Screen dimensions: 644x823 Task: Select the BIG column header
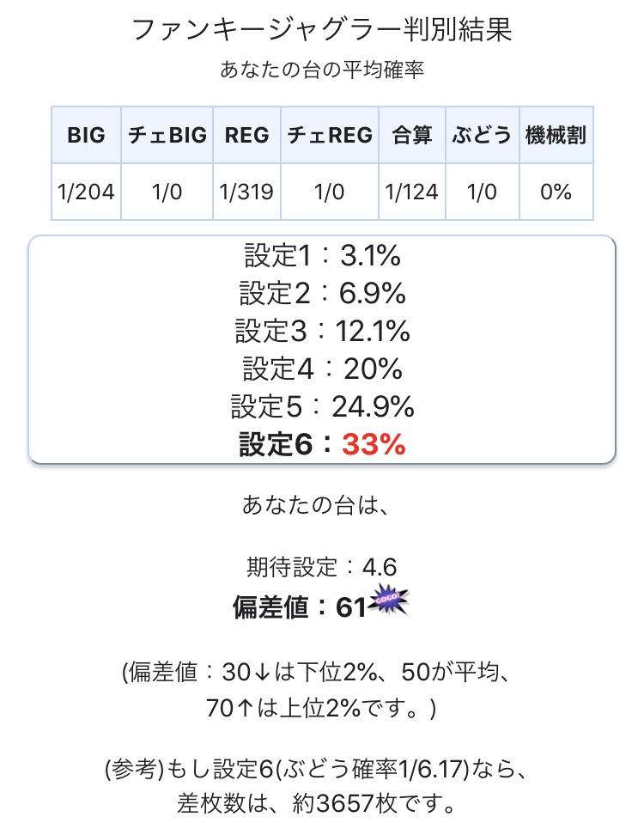[86, 135]
